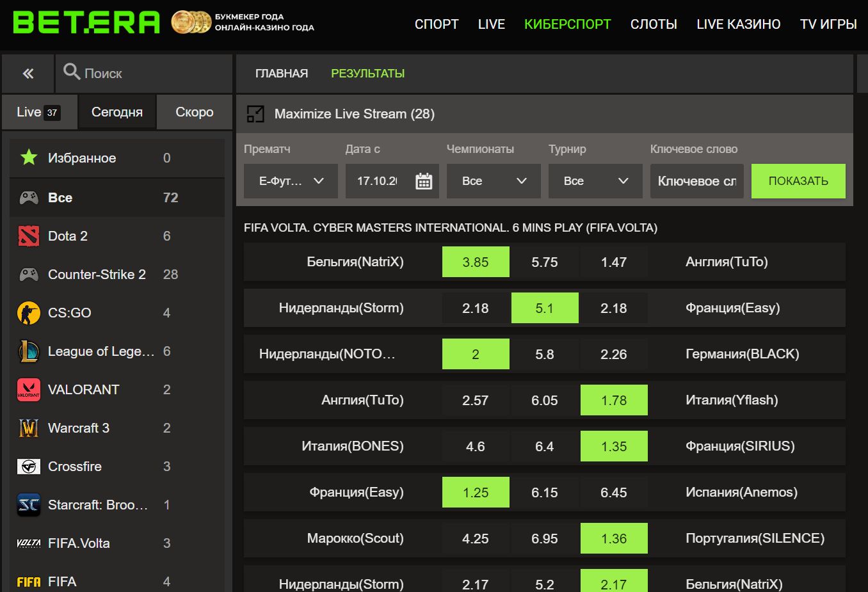Screen dimensions: 868x592
Task: Click the green favorites star icon
Action: (x=29, y=157)
